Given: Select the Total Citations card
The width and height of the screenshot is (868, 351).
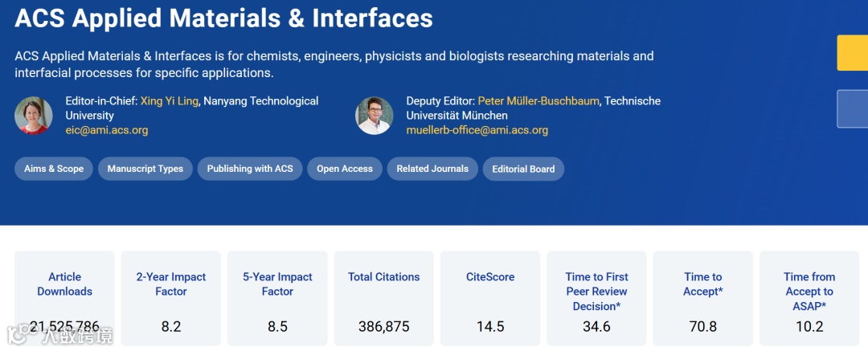Looking at the screenshot, I should coord(383,299).
